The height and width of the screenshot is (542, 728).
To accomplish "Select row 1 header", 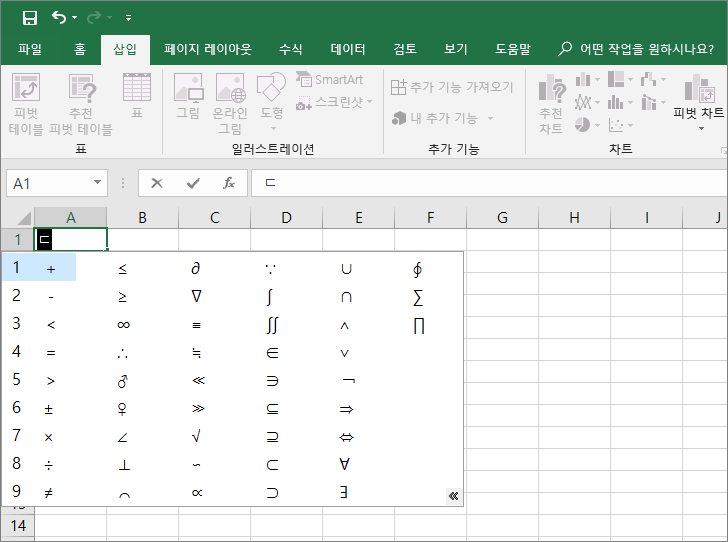I will (x=18, y=240).
